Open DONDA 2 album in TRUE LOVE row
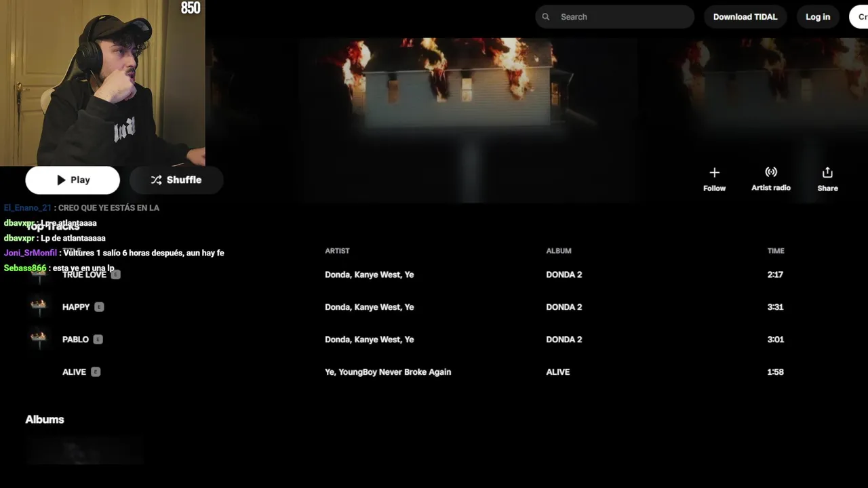 pos(564,274)
